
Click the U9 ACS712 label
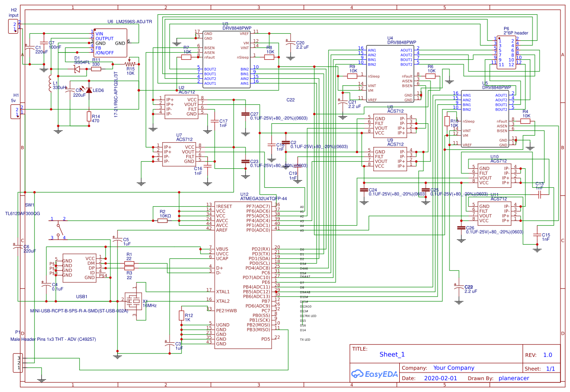click(396, 142)
